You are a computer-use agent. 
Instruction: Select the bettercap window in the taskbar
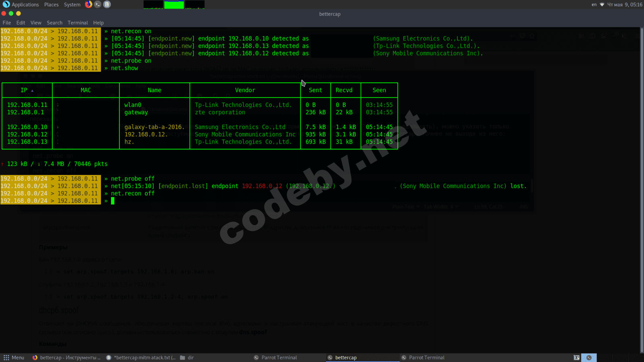coord(362,358)
